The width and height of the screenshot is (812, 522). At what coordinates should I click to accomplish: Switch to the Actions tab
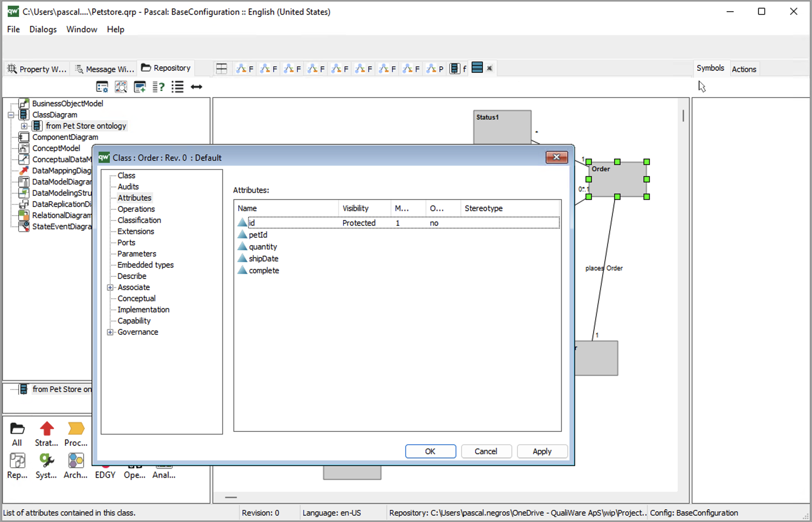(744, 69)
